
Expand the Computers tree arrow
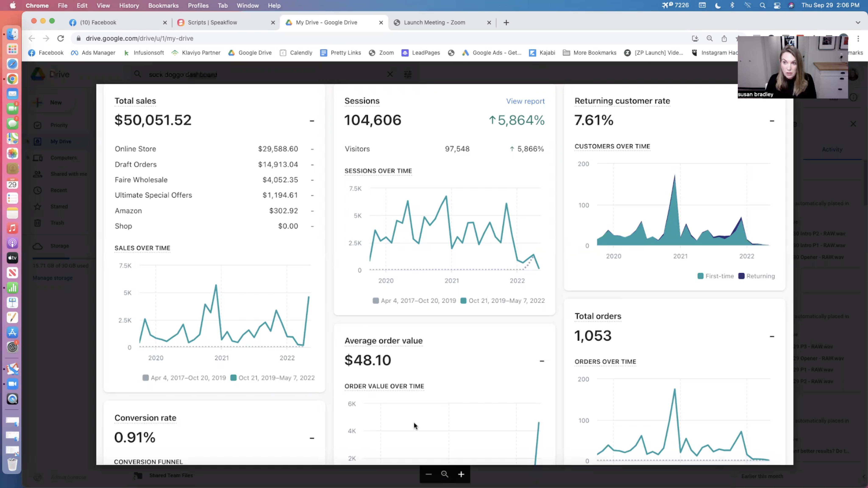pyautogui.click(x=28, y=158)
